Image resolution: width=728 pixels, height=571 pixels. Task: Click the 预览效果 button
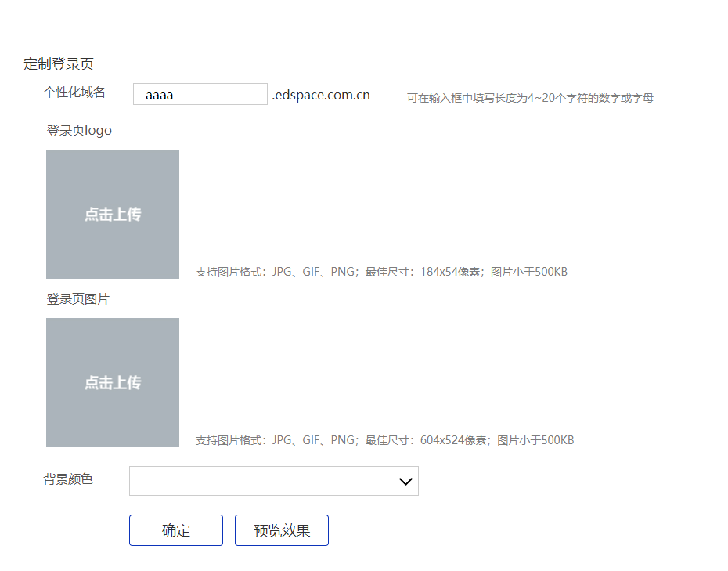(x=282, y=530)
